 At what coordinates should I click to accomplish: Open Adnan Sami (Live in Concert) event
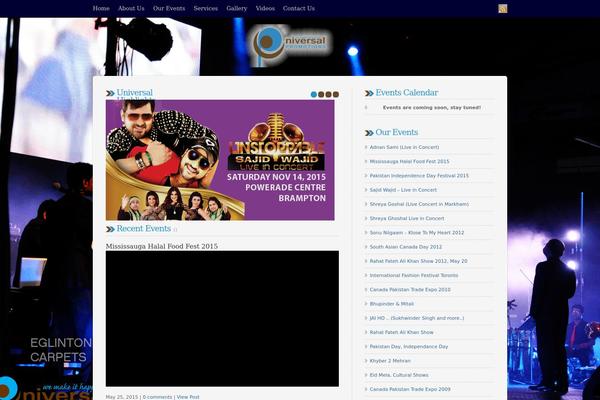click(404, 147)
